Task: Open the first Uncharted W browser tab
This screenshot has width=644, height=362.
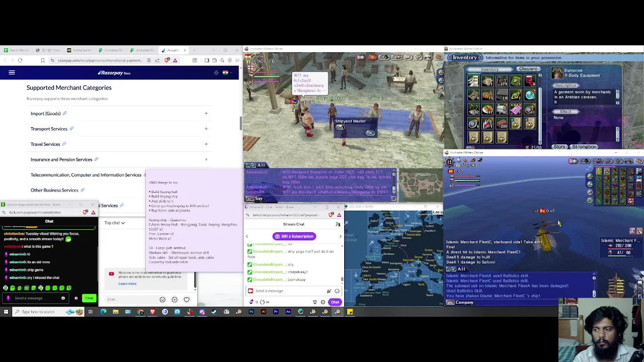Action: 80,50
